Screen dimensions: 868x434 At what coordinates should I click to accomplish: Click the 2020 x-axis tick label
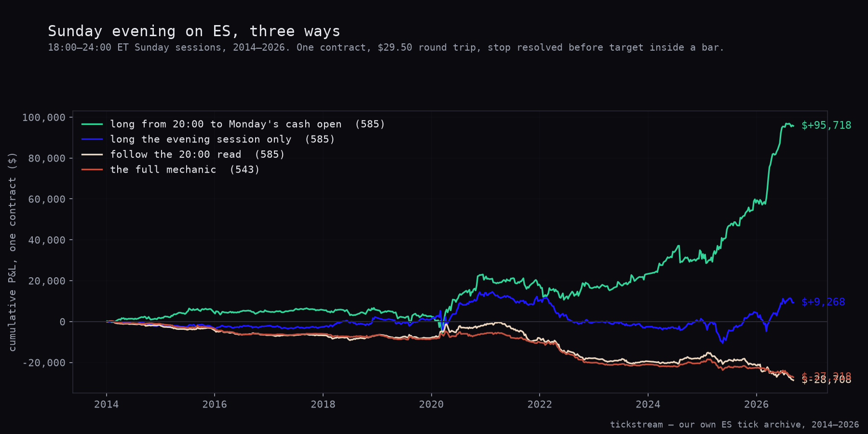click(431, 404)
